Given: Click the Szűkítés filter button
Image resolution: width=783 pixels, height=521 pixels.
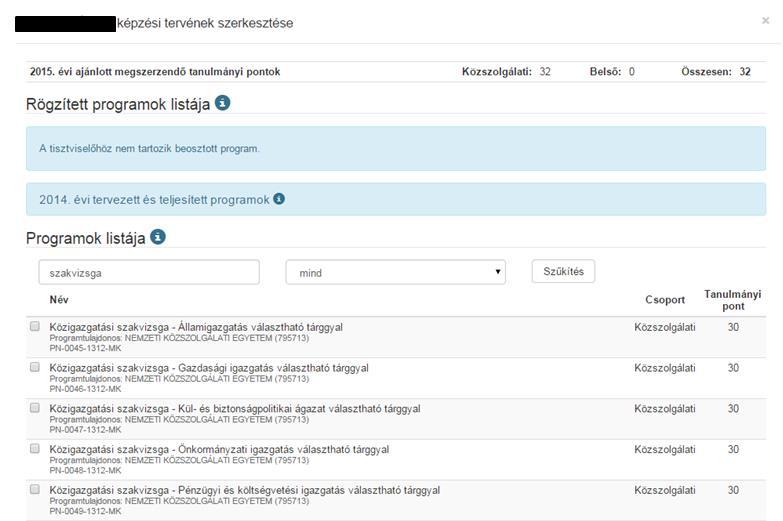Looking at the screenshot, I should coord(563,271).
